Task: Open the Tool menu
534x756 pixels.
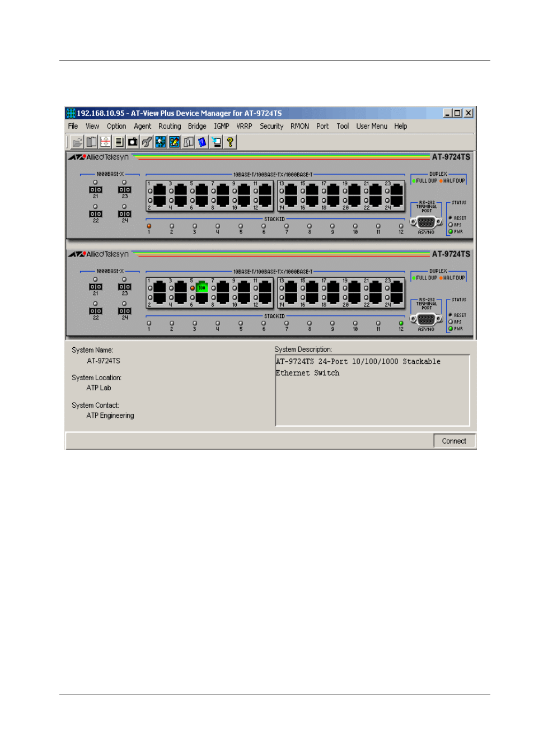Action: [x=343, y=127]
